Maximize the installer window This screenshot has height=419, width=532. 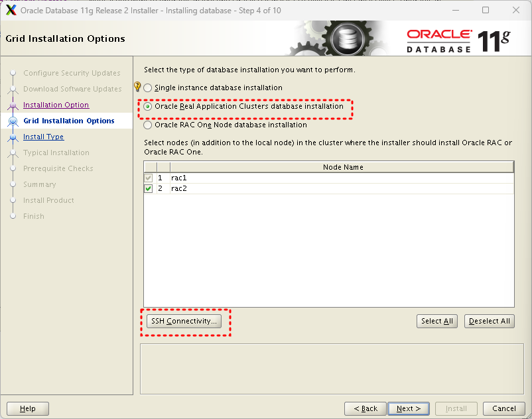(x=486, y=10)
